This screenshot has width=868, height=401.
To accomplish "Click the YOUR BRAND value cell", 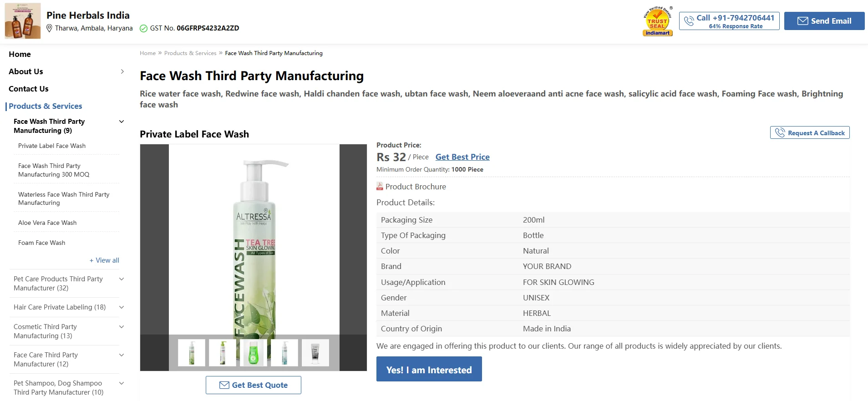I will 547,266.
